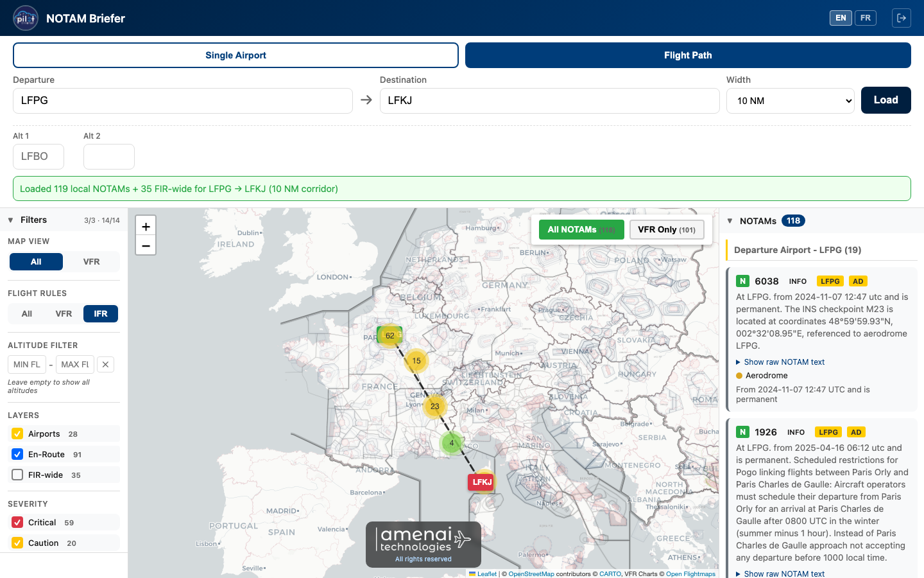Switch to the Single Airport tab
This screenshot has width=924, height=578.
[235, 55]
